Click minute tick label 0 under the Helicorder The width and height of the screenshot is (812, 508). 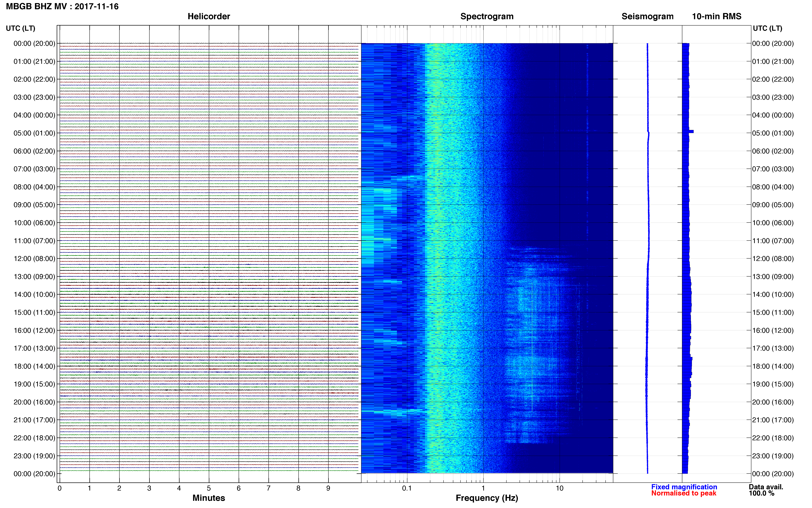pos(59,488)
